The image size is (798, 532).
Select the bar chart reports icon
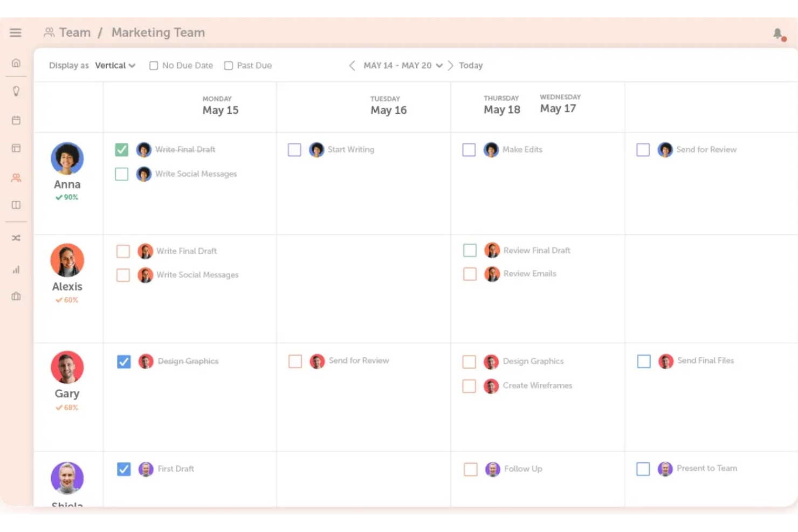click(16, 269)
